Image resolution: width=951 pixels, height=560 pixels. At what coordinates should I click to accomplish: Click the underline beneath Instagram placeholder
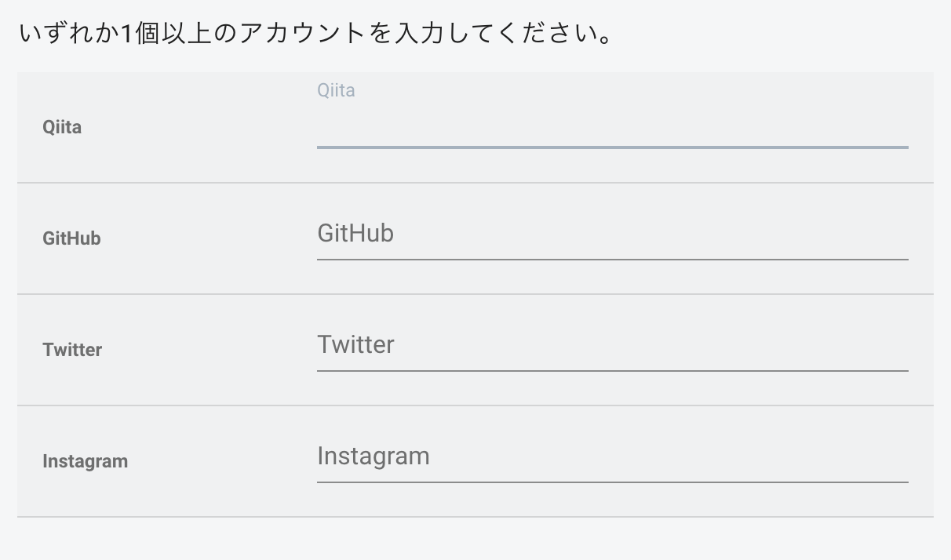tap(612, 482)
